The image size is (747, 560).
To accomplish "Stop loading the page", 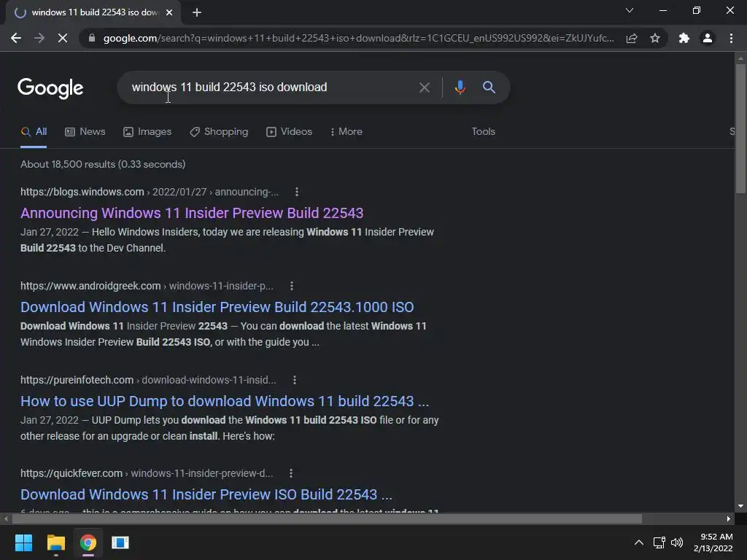I will (x=63, y=38).
